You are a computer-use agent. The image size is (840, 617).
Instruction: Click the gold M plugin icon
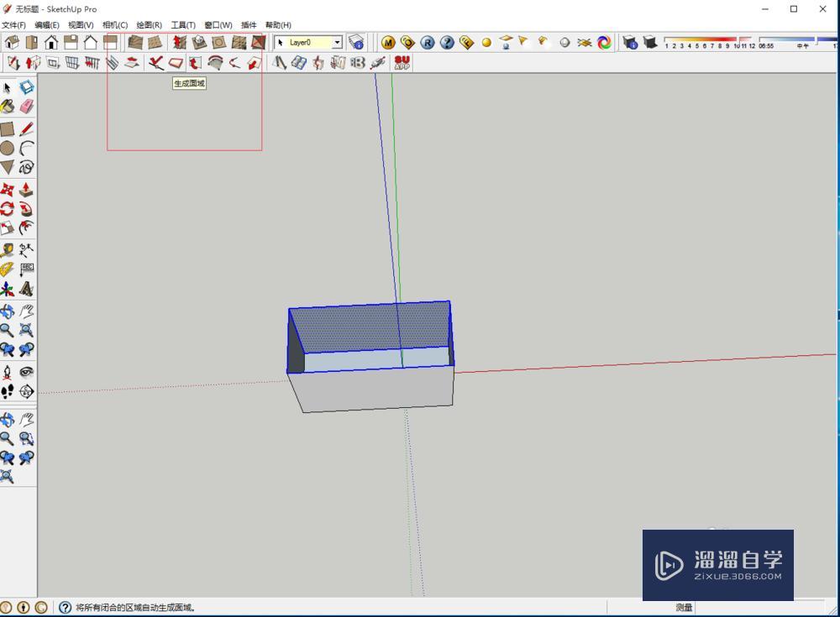coord(388,42)
